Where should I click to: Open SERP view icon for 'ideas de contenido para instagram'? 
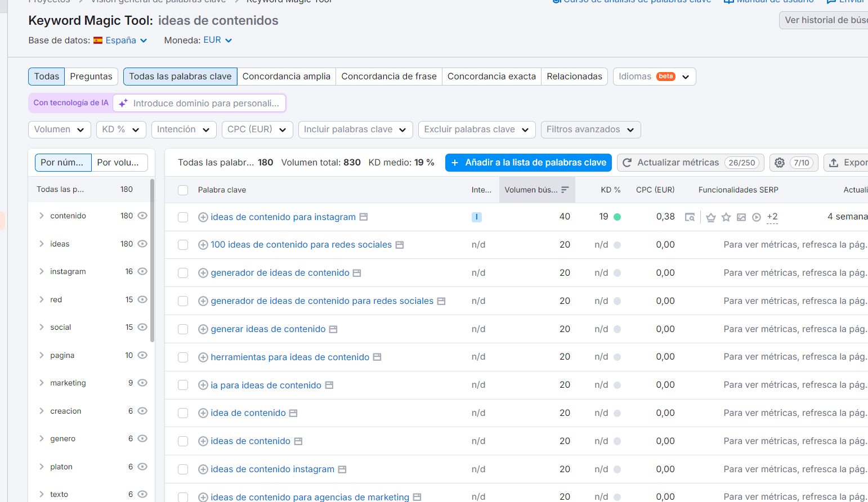[x=364, y=217]
